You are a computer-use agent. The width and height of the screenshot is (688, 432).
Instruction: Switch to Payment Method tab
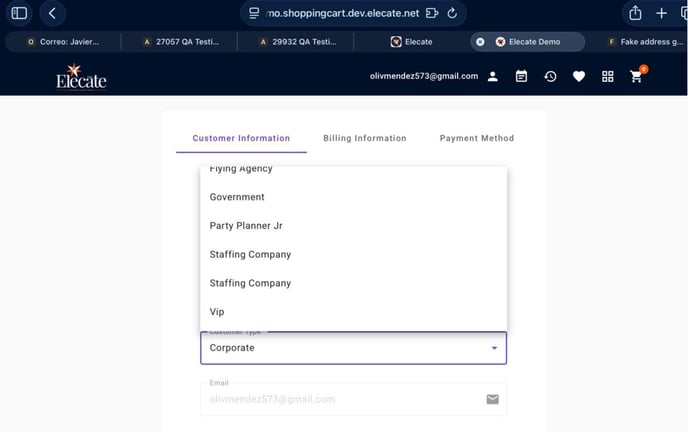(476, 138)
